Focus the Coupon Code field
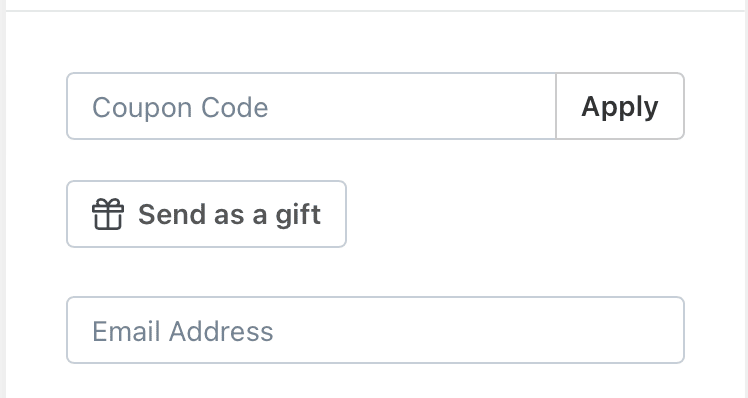Image resolution: width=748 pixels, height=398 pixels. (x=312, y=106)
